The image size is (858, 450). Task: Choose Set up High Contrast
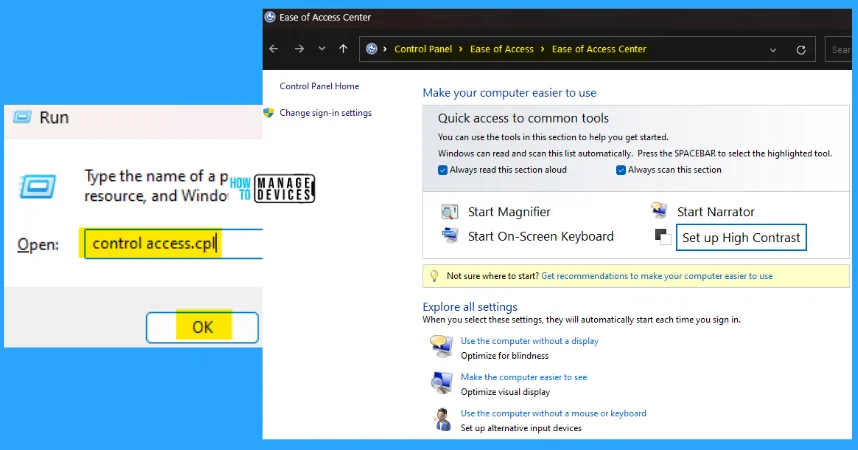(x=741, y=238)
